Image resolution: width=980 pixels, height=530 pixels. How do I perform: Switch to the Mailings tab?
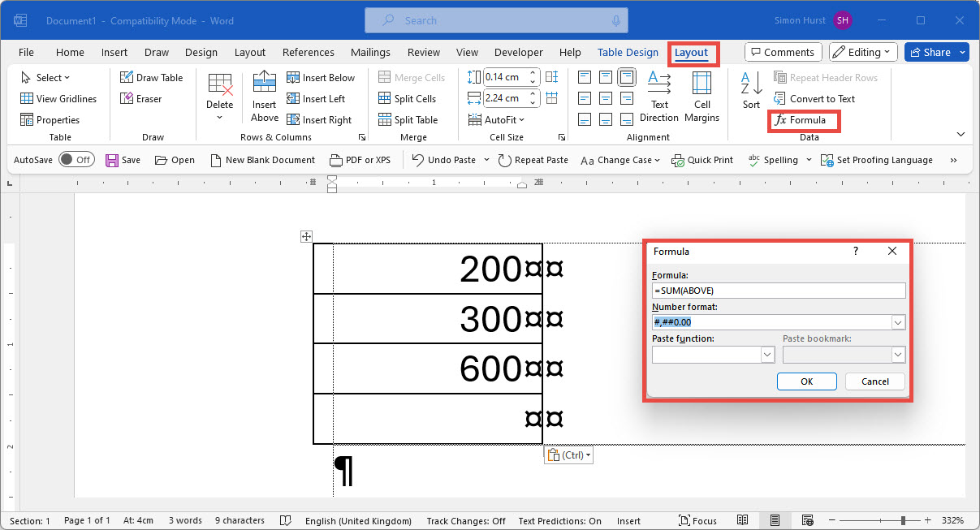370,53
